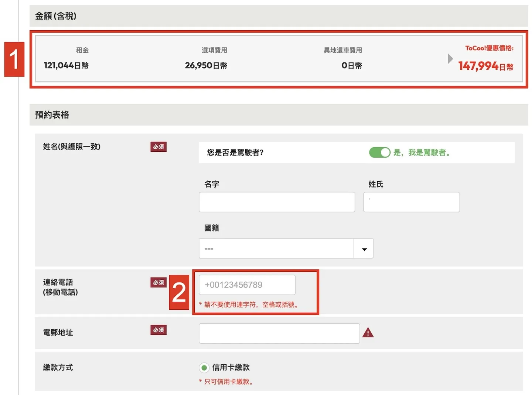Click the 請不要使用連字符 phone note
Viewport: 532px width, 395px height.
pos(249,305)
